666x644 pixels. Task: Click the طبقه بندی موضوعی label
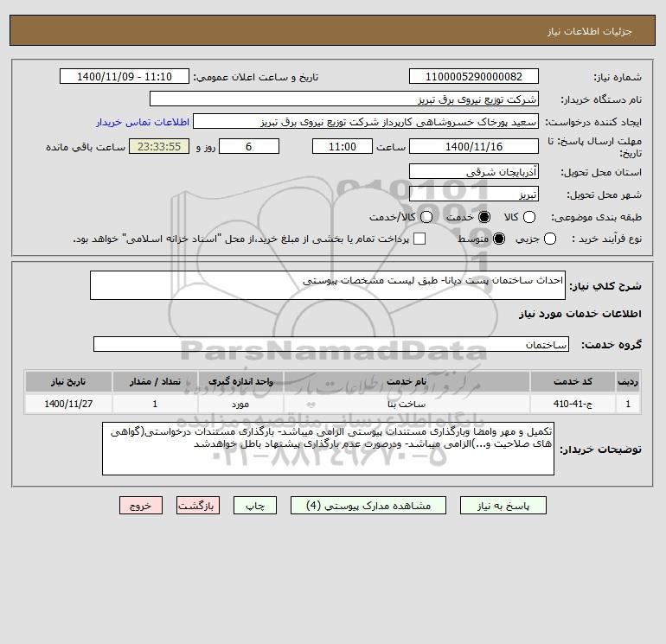click(x=596, y=217)
